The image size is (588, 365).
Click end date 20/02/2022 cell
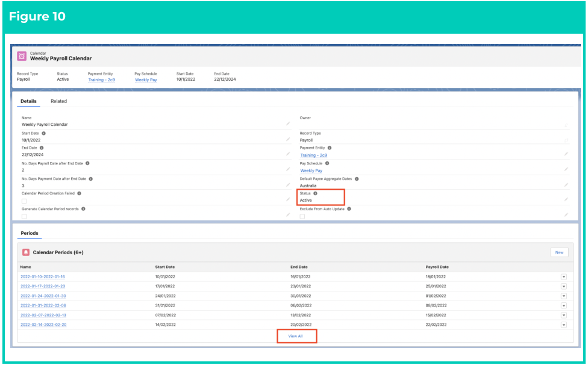(x=301, y=325)
